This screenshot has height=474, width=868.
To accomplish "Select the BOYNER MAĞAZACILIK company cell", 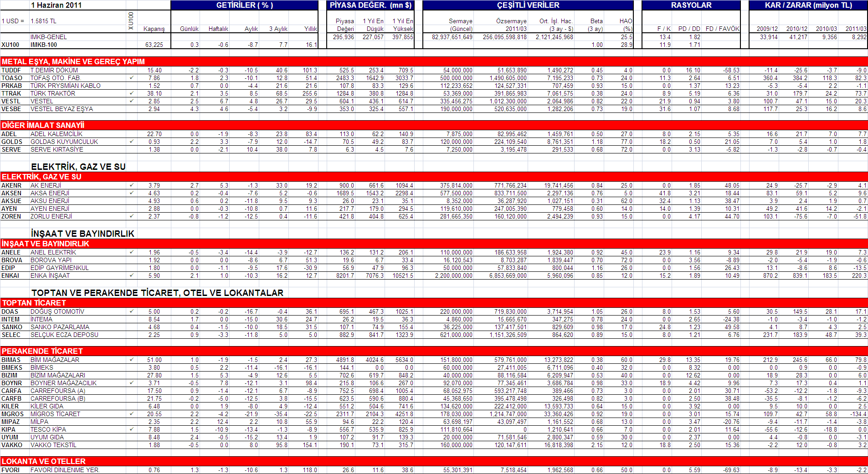I will (x=63, y=383).
